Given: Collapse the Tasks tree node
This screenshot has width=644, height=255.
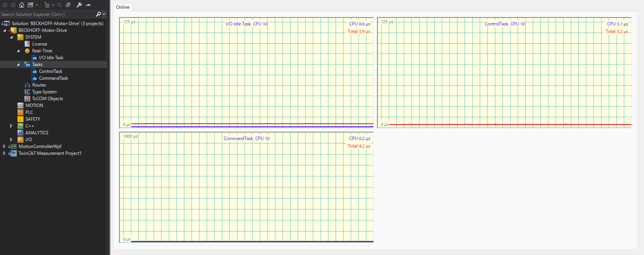Looking at the screenshot, I should pyautogui.click(x=18, y=65).
